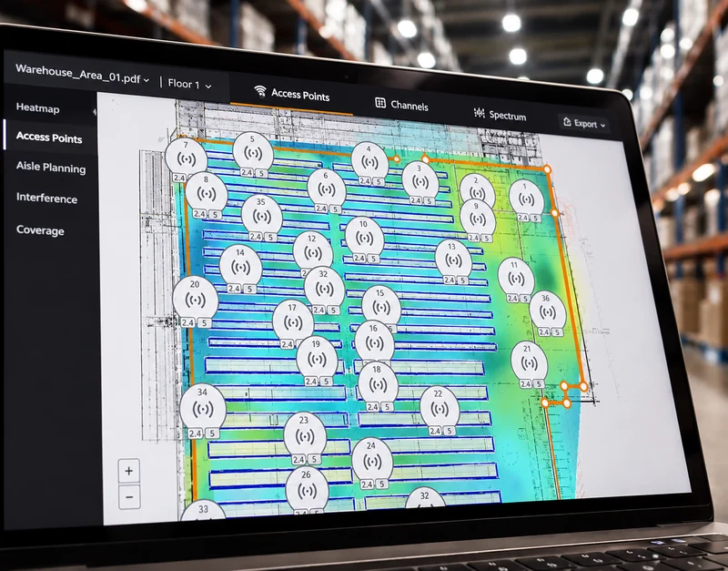
Task: Zoom out with the minus button
Action: (x=129, y=497)
